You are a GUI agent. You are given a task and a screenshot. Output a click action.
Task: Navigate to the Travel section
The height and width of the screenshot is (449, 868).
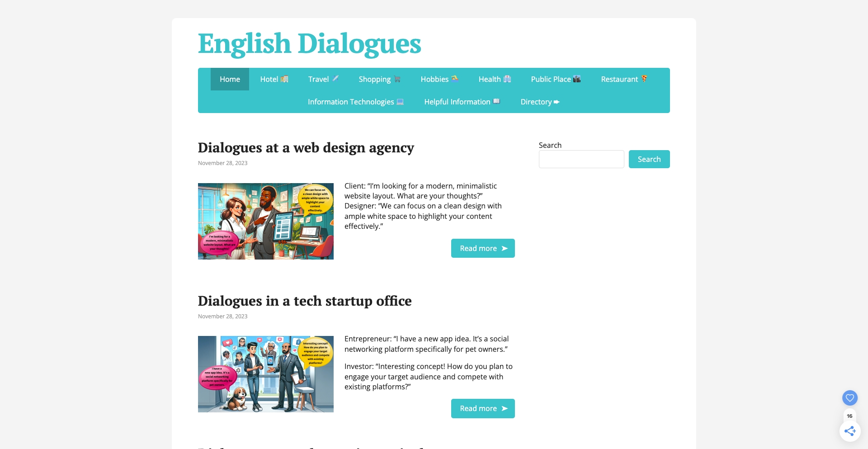323,79
